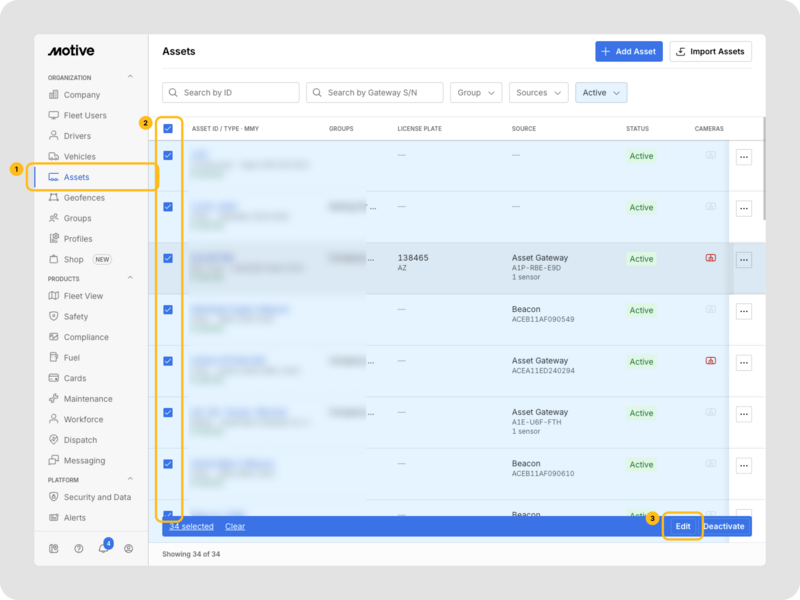Screen dimensions: 800x600
Task: Open the Group filter dropdown
Action: (476, 93)
